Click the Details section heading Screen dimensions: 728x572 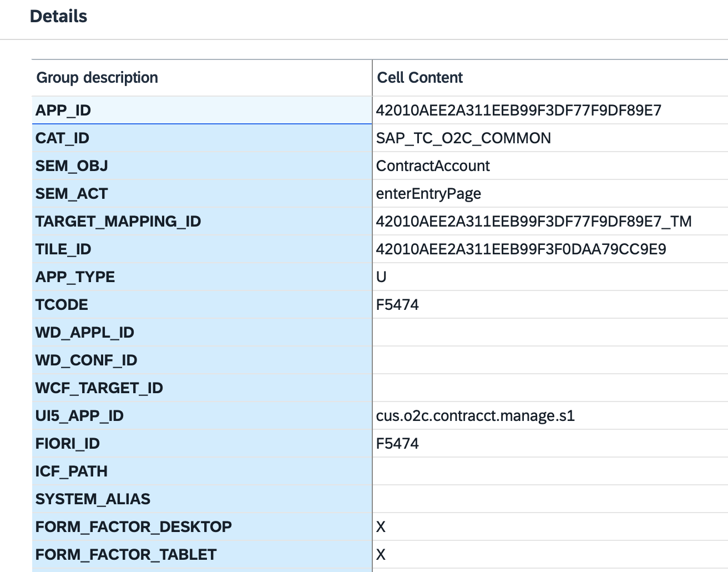(58, 16)
